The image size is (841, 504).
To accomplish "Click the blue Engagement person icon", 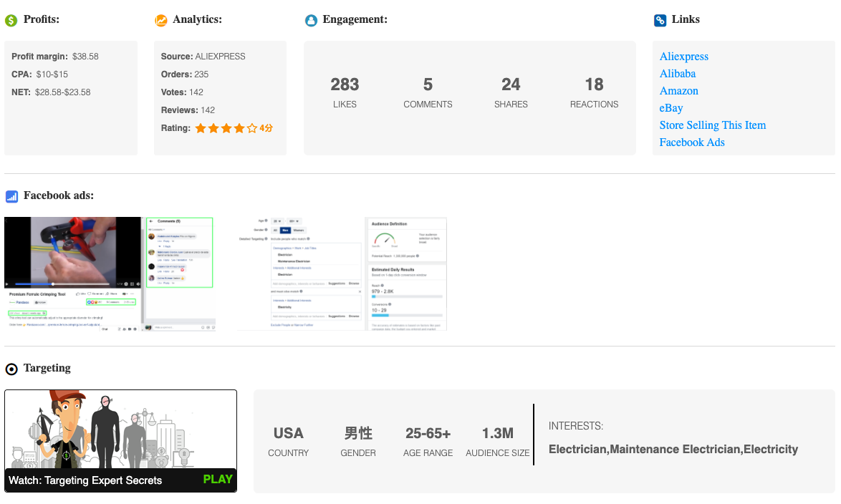I will click(x=311, y=21).
